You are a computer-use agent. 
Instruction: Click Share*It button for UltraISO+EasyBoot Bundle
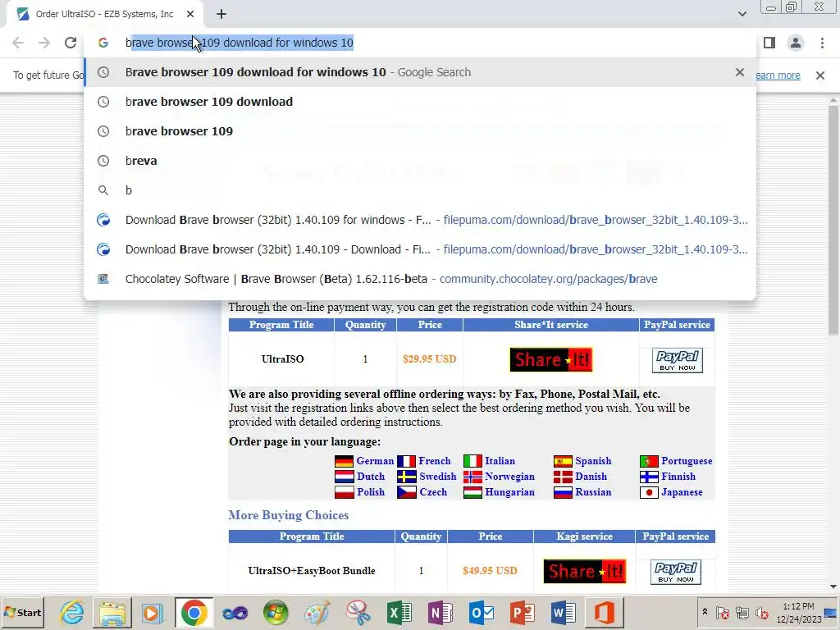point(584,571)
